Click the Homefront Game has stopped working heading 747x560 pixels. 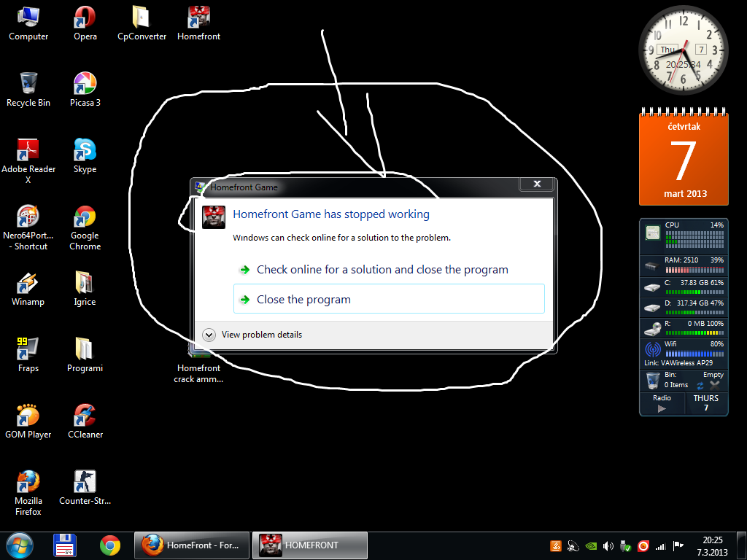click(x=331, y=214)
